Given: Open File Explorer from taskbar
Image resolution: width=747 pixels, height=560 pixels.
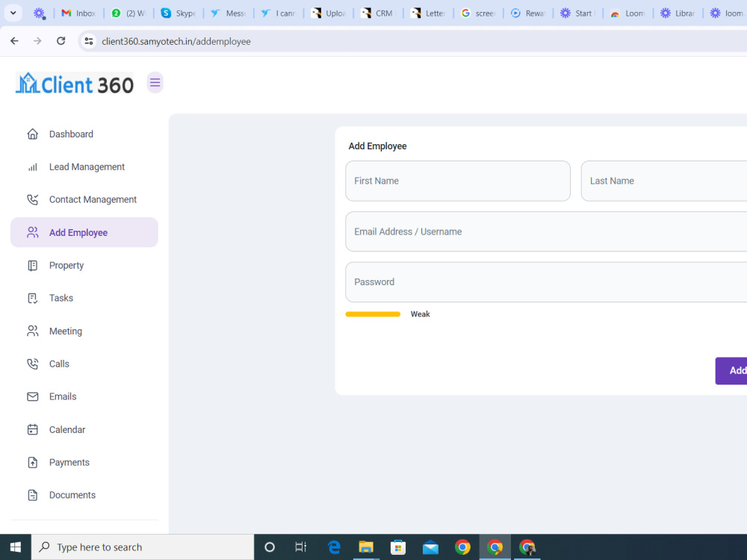Looking at the screenshot, I should [x=366, y=547].
